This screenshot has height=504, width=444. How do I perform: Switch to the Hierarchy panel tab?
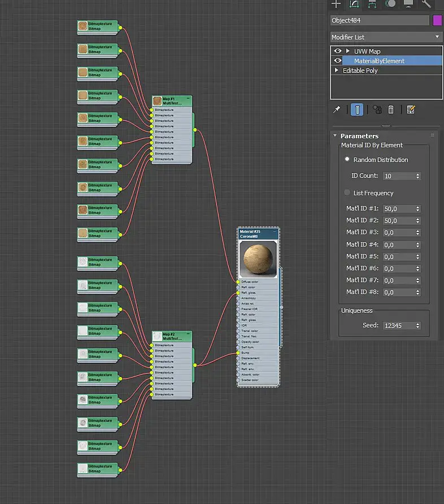point(372,4)
